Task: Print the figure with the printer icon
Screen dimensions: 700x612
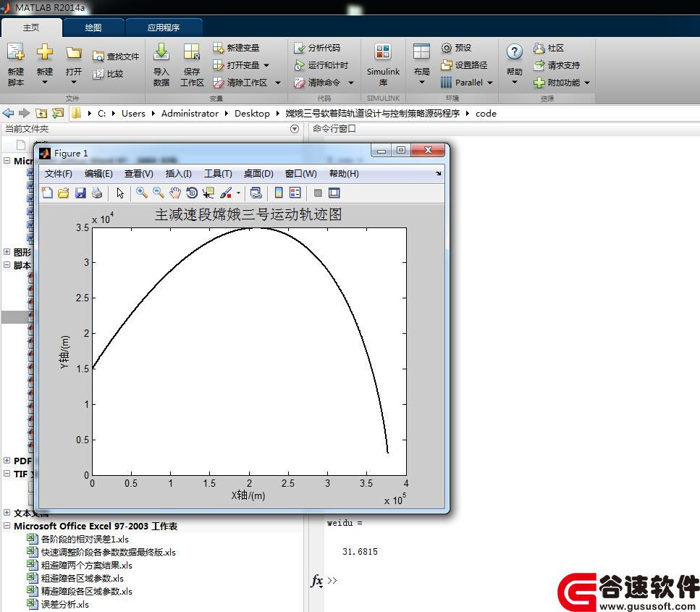Action: (x=97, y=193)
